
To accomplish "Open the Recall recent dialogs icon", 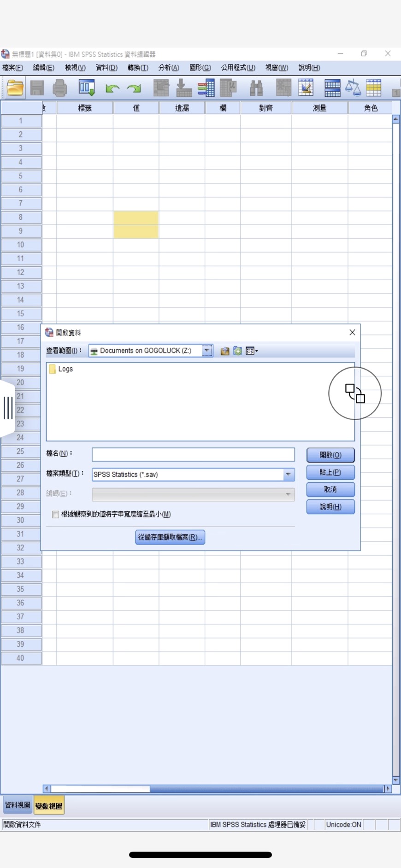I will (x=87, y=88).
